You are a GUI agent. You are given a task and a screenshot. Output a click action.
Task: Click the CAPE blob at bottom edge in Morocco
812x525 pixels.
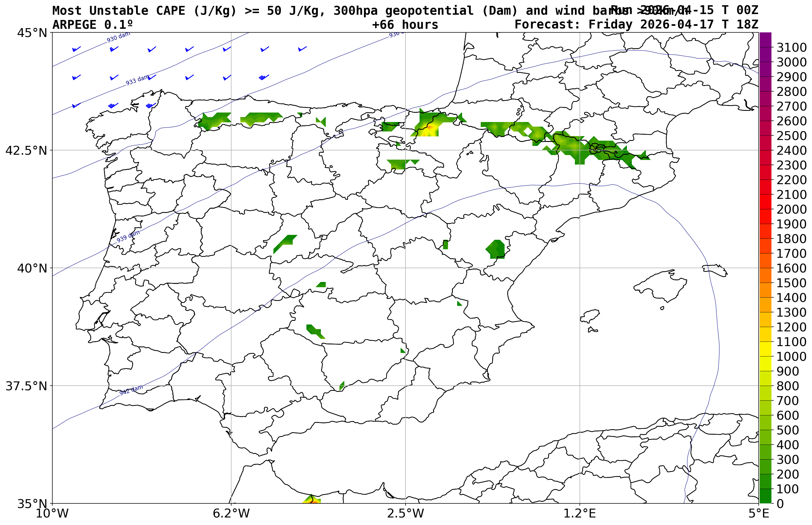click(x=312, y=500)
